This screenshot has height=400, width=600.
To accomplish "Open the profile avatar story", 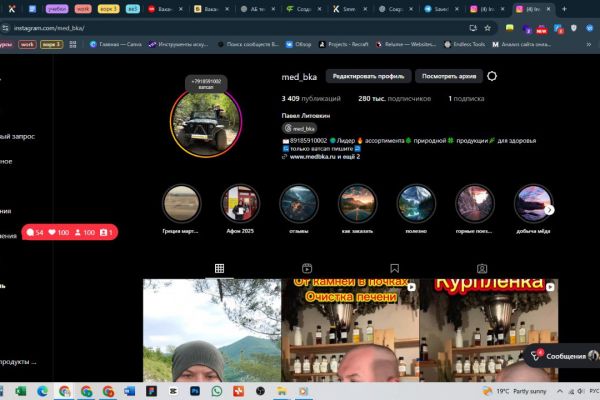I will (206, 122).
